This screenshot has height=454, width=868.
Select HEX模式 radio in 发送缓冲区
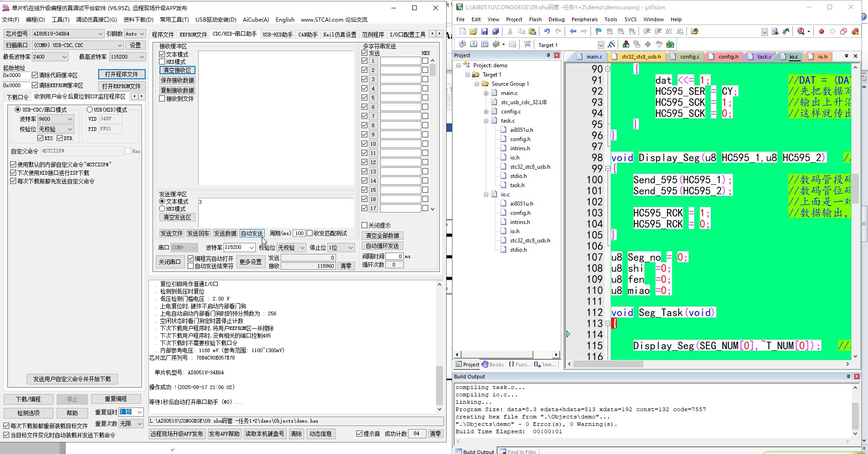(x=162, y=209)
